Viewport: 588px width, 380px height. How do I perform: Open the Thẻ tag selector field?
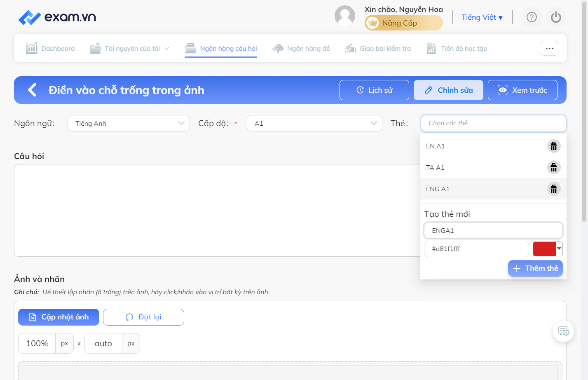point(493,123)
